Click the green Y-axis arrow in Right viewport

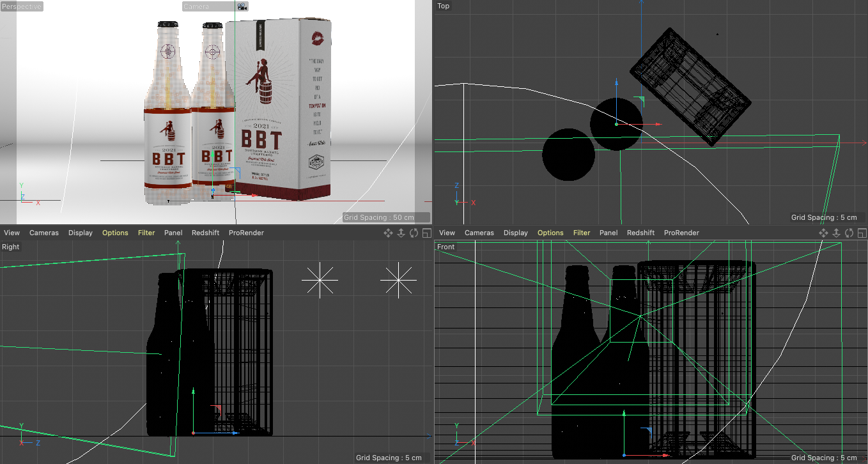[193, 390]
